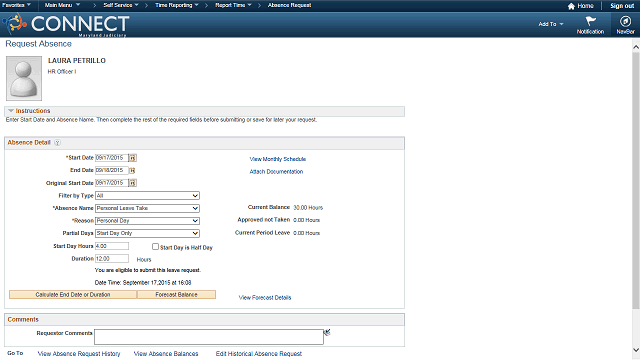Check Start Day is Half Day
This screenshot has height=360, width=640.
155,247
